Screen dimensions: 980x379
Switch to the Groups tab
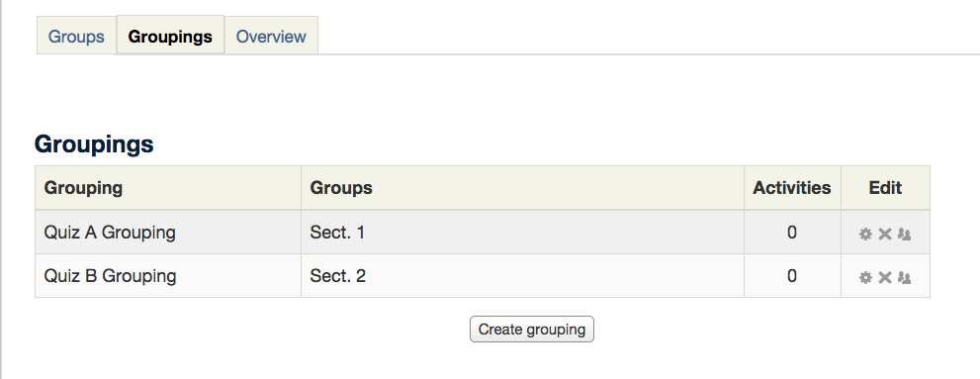(76, 37)
